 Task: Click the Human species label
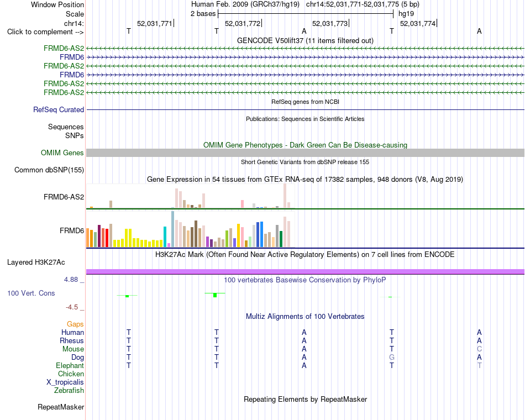tap(72, 332)
